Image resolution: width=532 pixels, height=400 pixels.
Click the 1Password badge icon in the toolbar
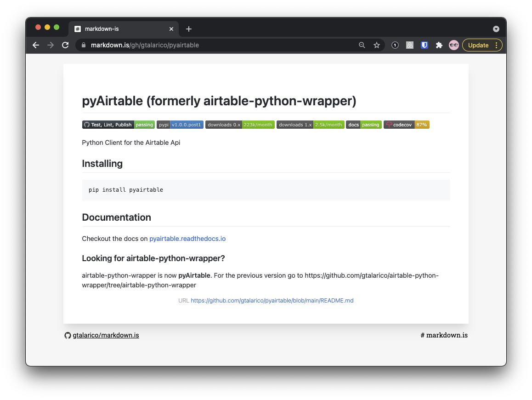tap(395, 45)
